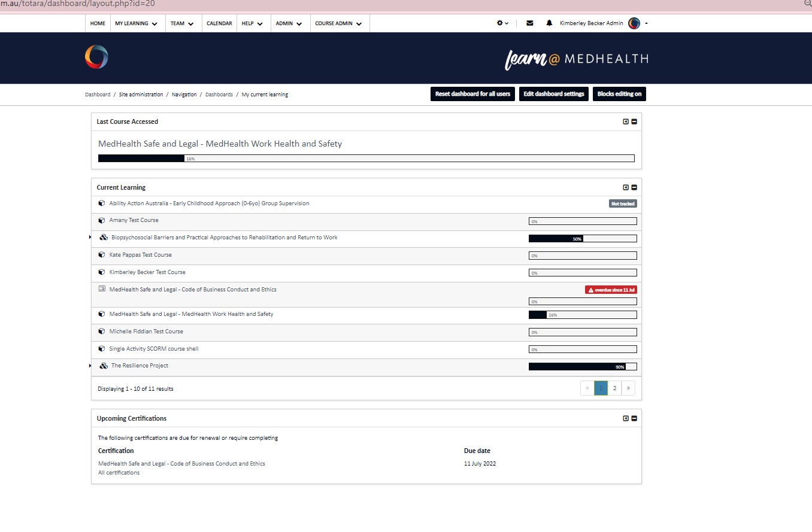Open the messages envelope icon

coord(529,23)
